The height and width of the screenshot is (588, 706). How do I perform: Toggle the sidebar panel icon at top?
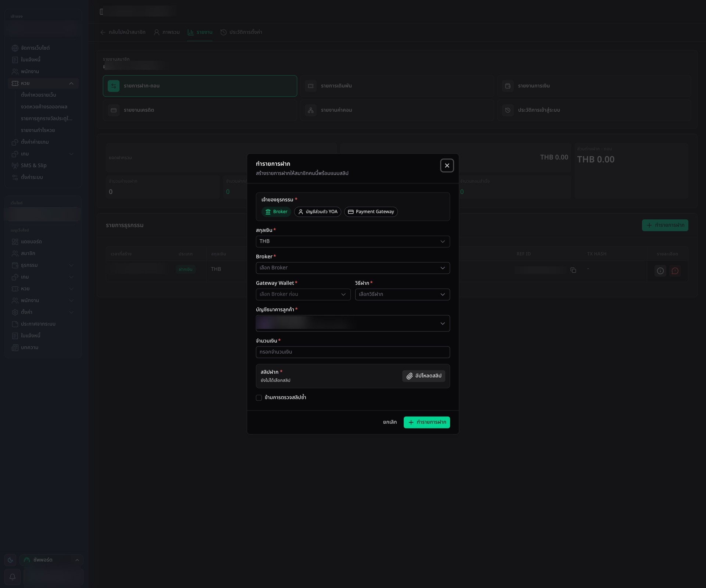pyautogui.click(x=101, y=12)
